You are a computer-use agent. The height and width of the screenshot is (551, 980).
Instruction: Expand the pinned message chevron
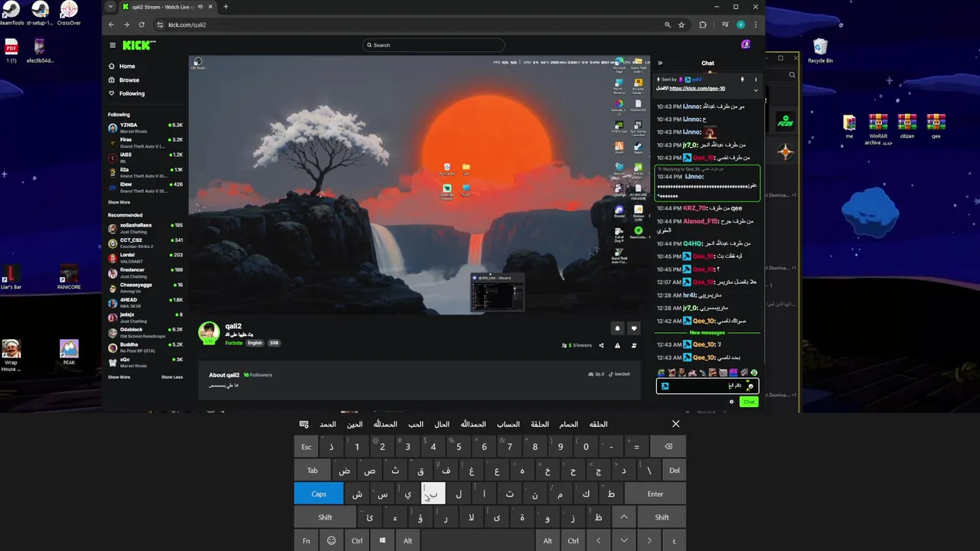tap(756, 90)
